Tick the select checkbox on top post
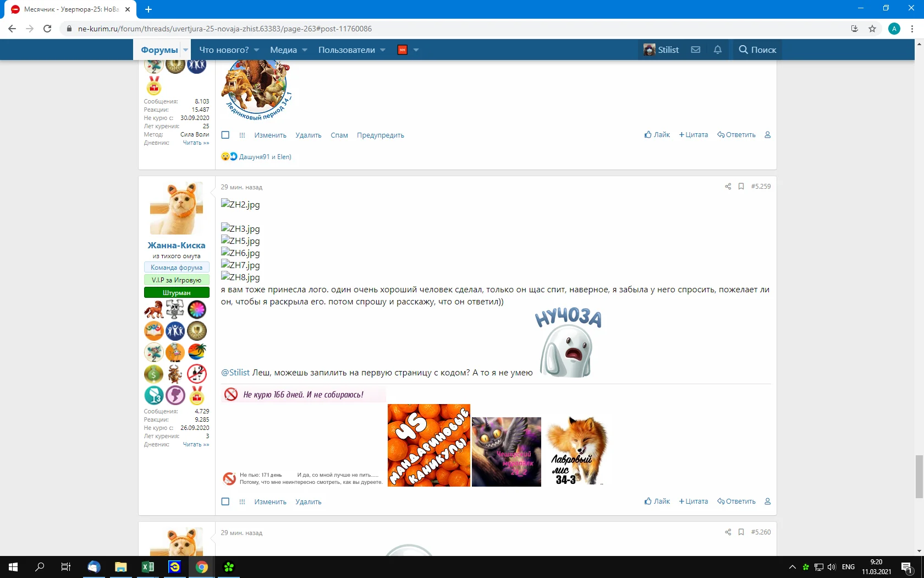Image resolution: width=924 pixels, height=578 pixels. coord(226,135)
